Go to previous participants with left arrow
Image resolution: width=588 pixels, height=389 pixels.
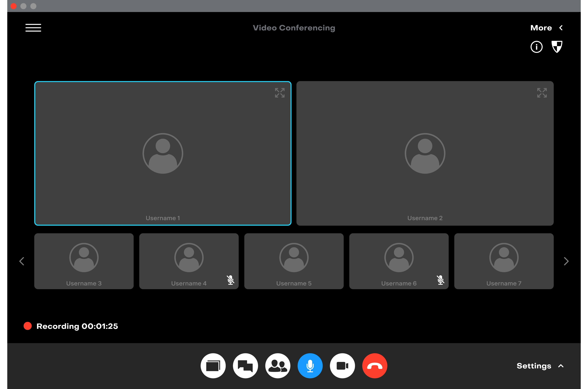[22, 261]
